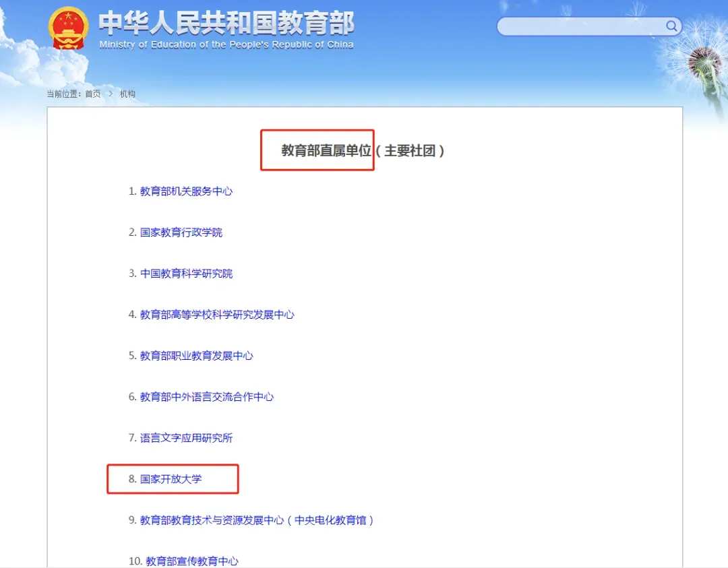Open 教育部职业教育发展中心 link
Viewport: 728px width, 568px height.
pos(196,356)
